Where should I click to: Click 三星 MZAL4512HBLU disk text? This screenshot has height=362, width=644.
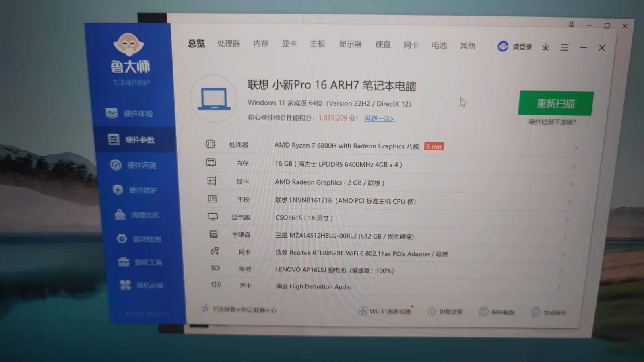345,236
